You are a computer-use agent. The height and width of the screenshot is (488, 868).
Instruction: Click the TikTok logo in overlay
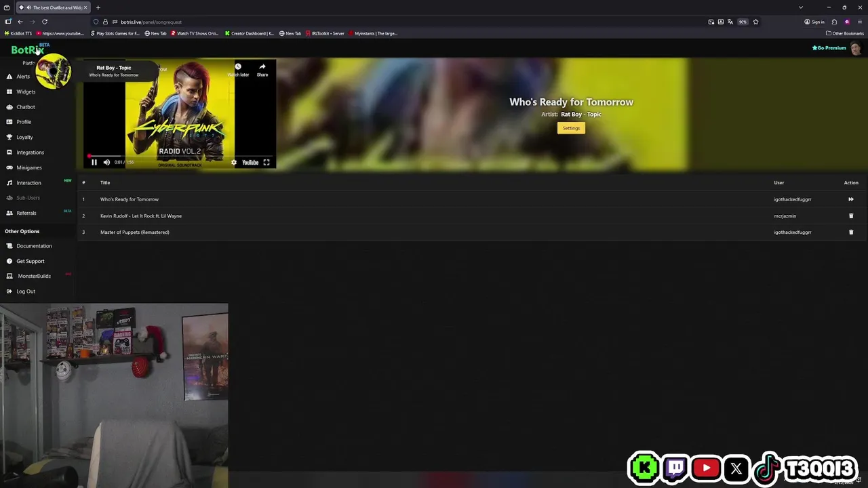click(x=767, y=468)
